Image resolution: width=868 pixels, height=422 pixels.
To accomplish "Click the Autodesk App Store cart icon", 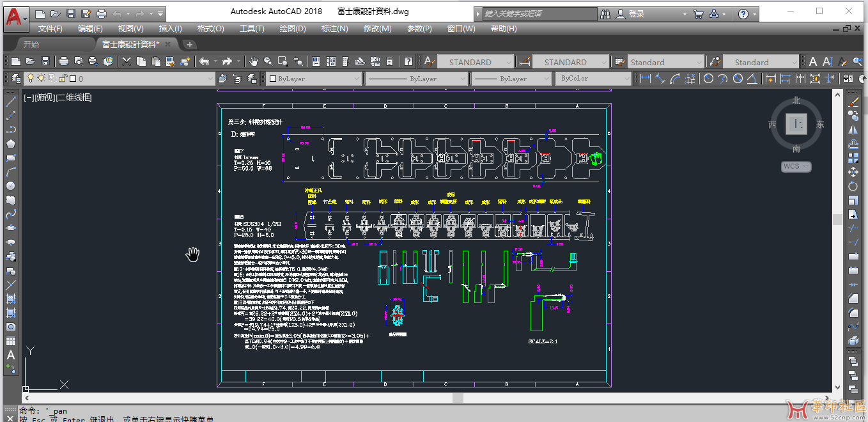I will pos(698,13).
